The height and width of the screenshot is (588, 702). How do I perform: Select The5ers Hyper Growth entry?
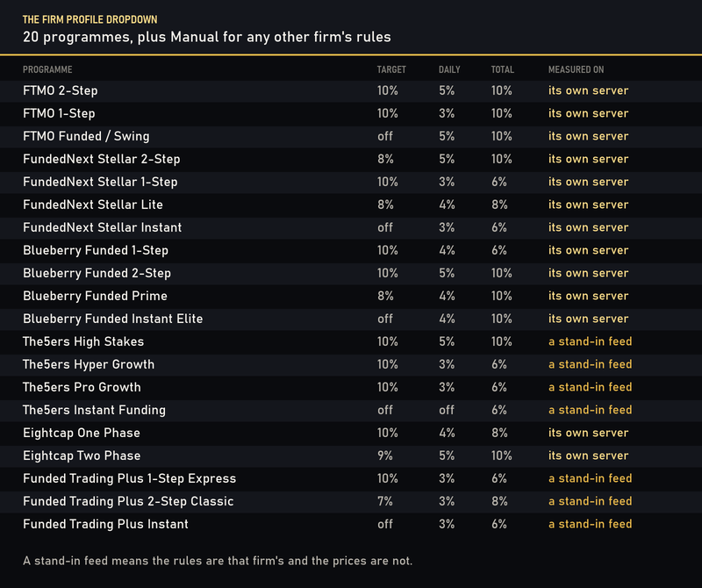(x=351, y=365)
